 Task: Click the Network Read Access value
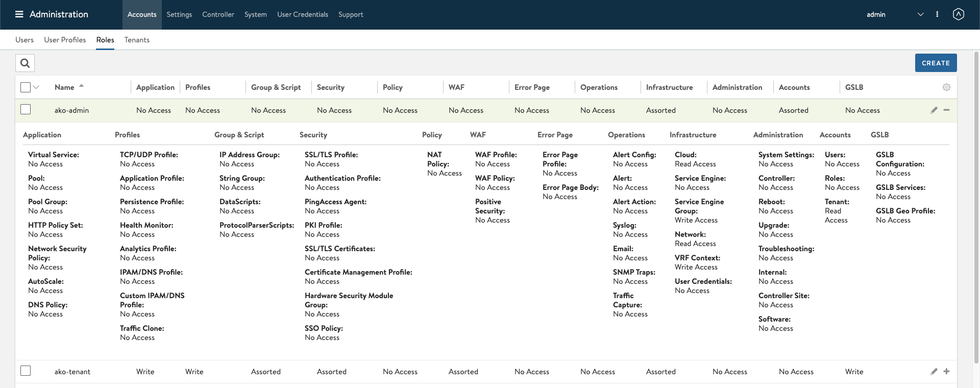695,244
